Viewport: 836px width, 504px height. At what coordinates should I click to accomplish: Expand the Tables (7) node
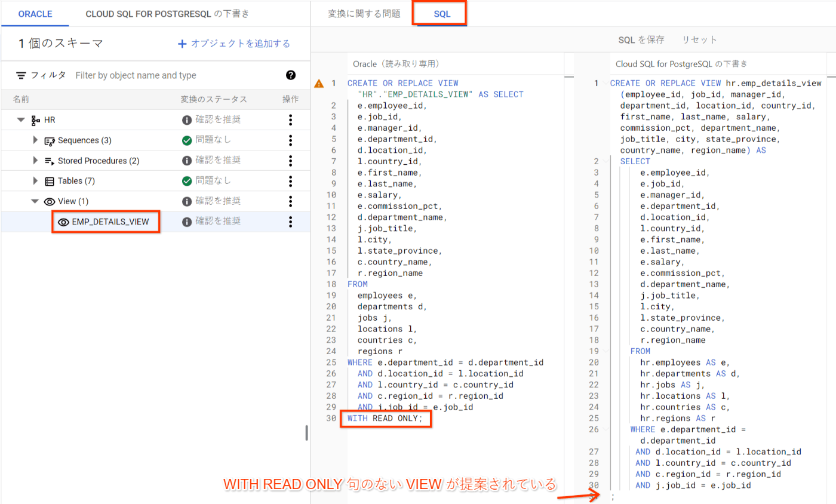pos(35,181)
